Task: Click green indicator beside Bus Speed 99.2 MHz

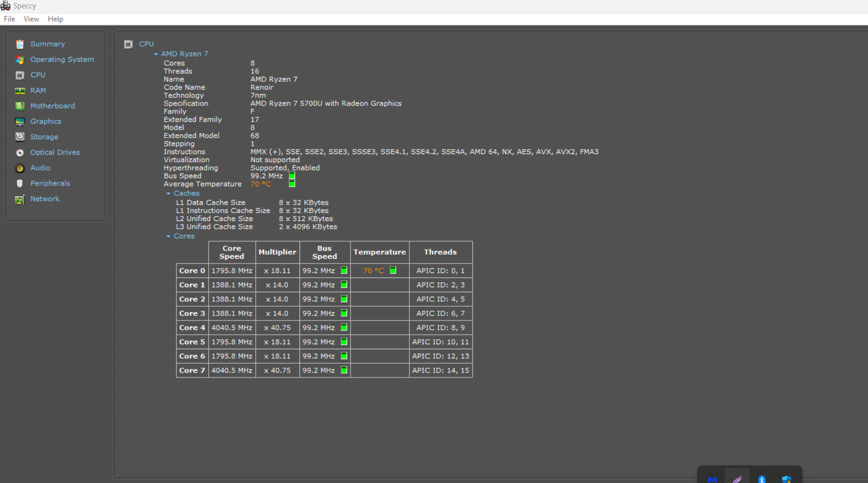Action: point(292,176)
